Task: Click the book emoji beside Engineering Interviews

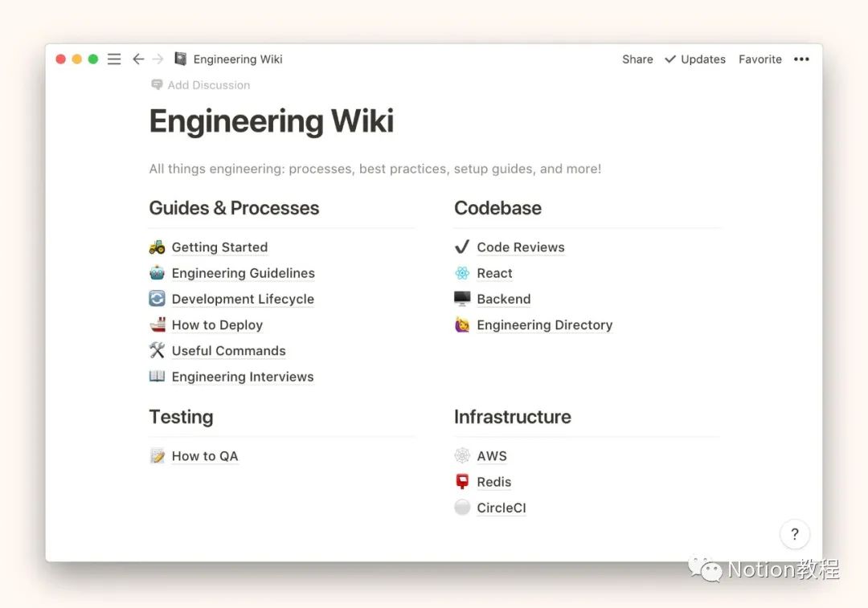Action: [157, 376]
